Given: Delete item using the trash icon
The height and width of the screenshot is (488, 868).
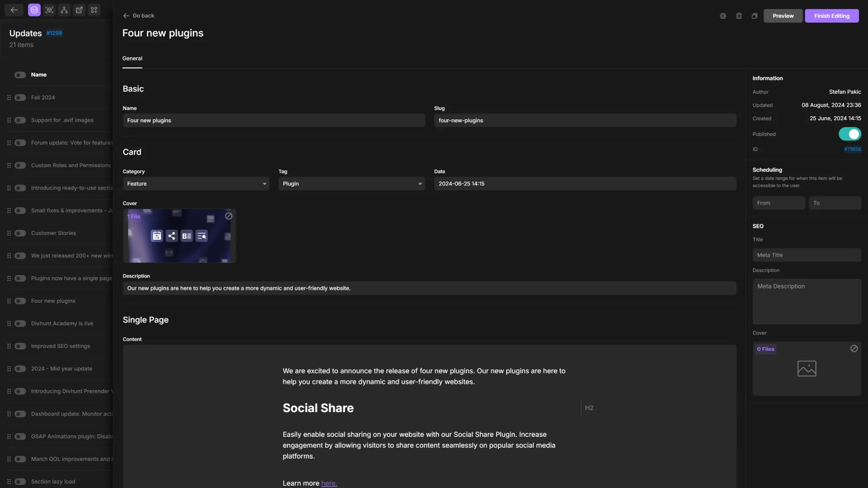Looking at the screenshot, I should click(739, 16).
